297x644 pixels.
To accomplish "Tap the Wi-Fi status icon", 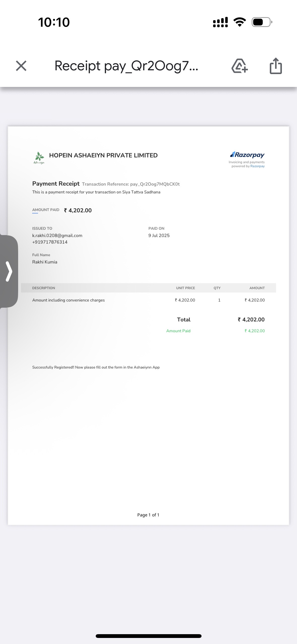I will tap(240, 22).
